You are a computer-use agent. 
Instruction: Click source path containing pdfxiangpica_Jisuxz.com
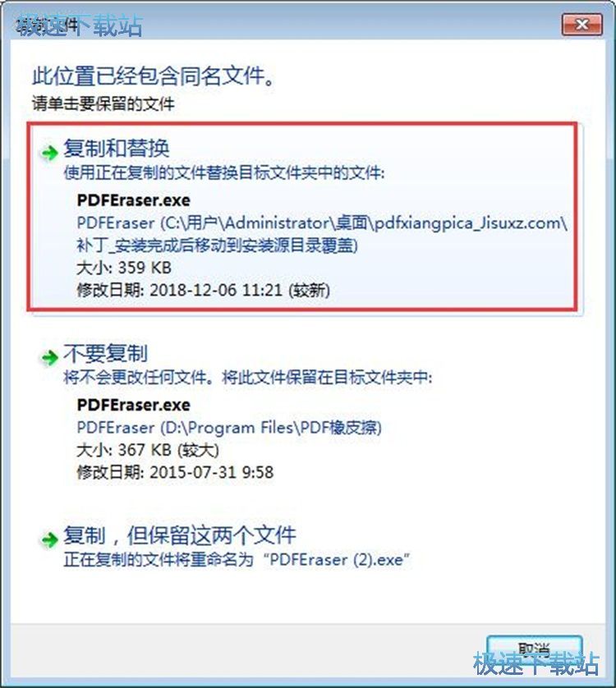322,234
